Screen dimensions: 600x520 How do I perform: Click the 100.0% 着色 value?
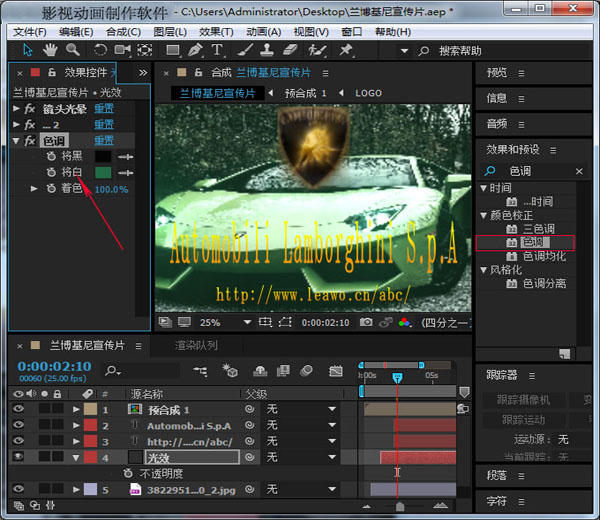[111, 189]
